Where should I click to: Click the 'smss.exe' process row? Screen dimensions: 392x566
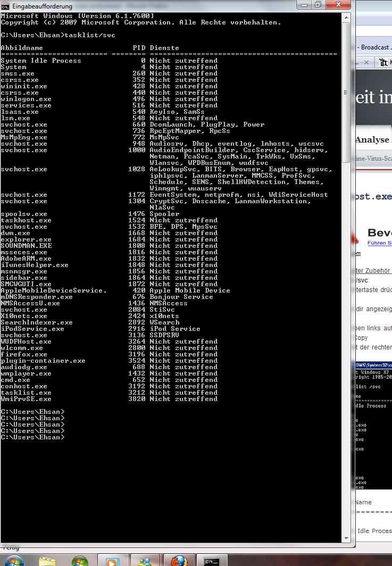coord(109,73)
